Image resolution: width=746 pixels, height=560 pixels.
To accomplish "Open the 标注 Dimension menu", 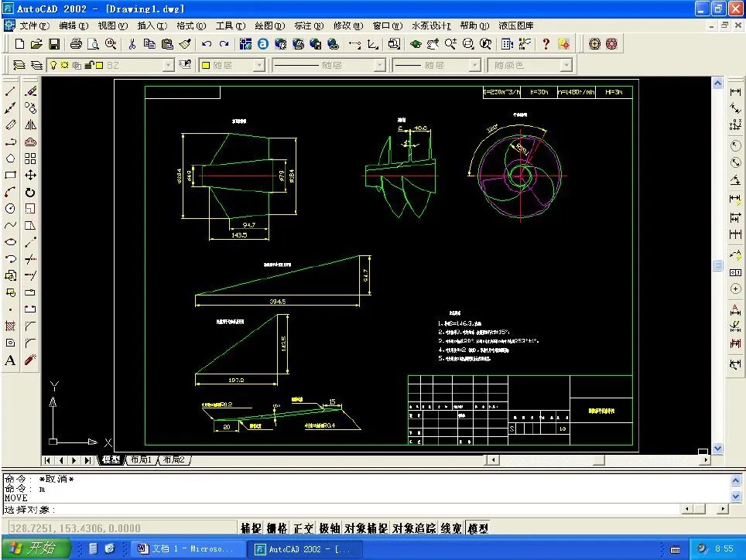I will [x=309, y=26].
